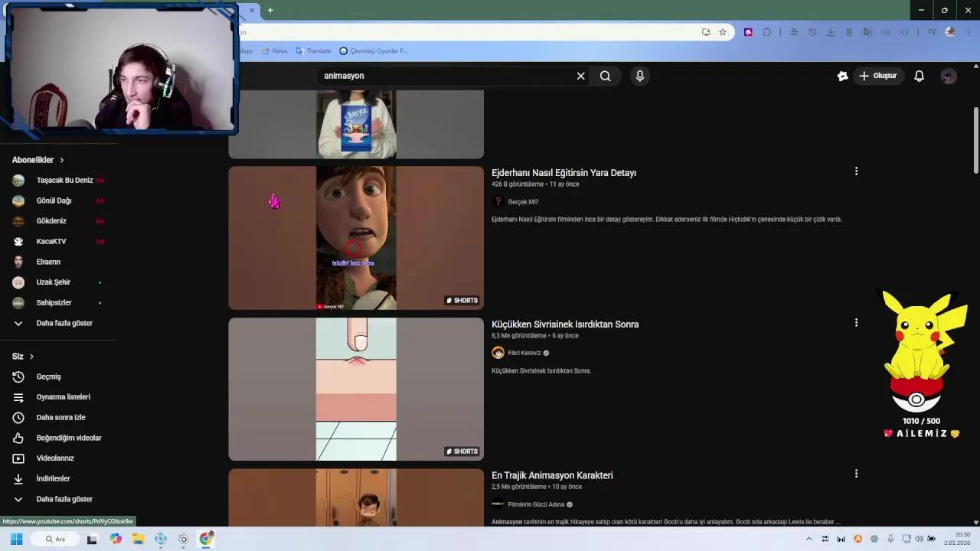Click the sparkle icon left of Oluştur
980x551 pixels.
pos(843,76)
